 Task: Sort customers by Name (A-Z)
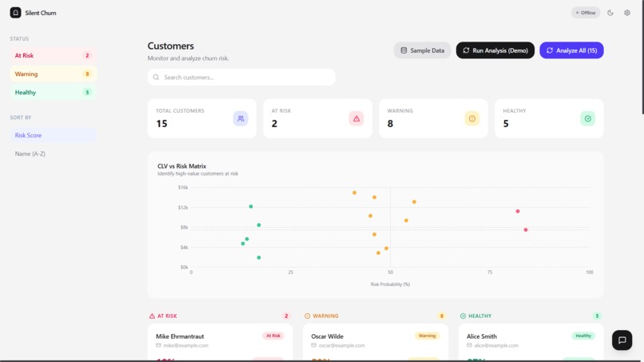tap(54, 153)
